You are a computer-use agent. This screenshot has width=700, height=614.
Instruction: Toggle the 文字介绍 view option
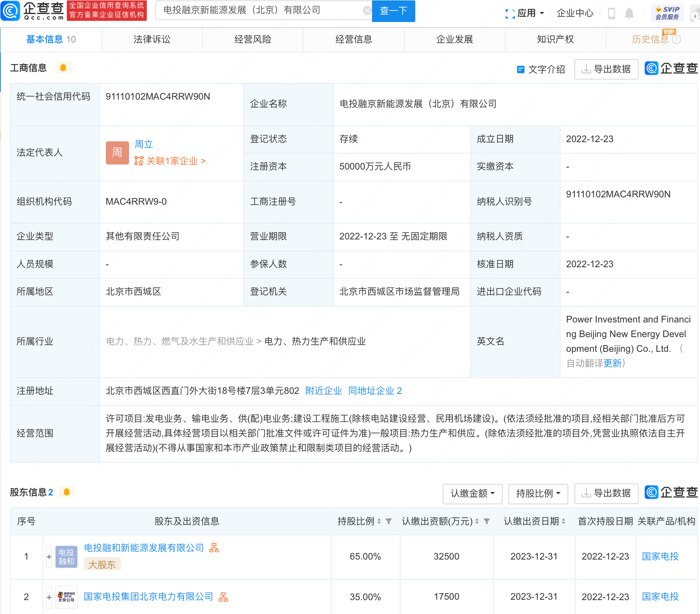pos(541,70)
